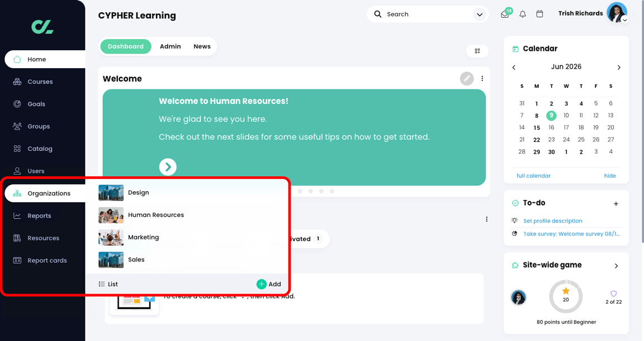Click the player avatar in Site-wide game
This screenshot has height=341, width=644.
(518, 297)
